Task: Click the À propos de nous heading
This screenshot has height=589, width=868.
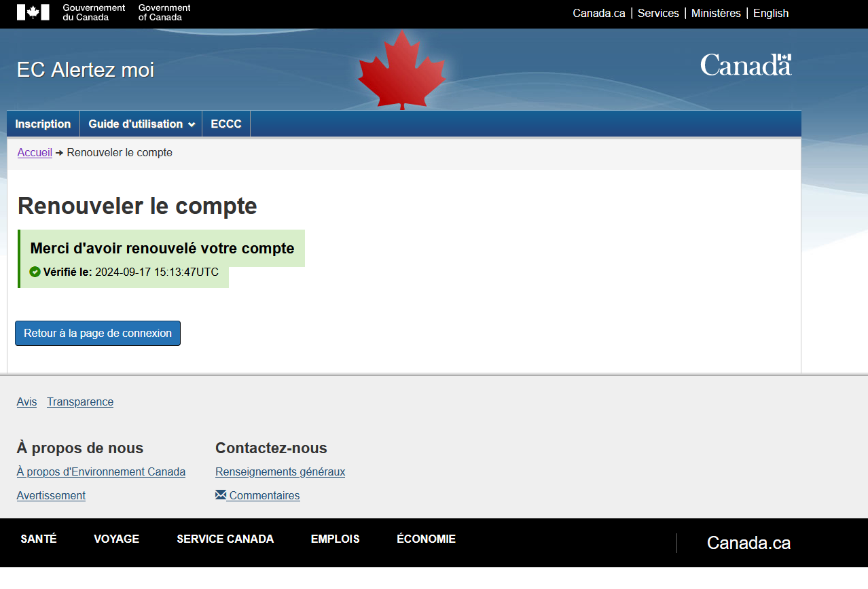Action: (x=80, y=448)
